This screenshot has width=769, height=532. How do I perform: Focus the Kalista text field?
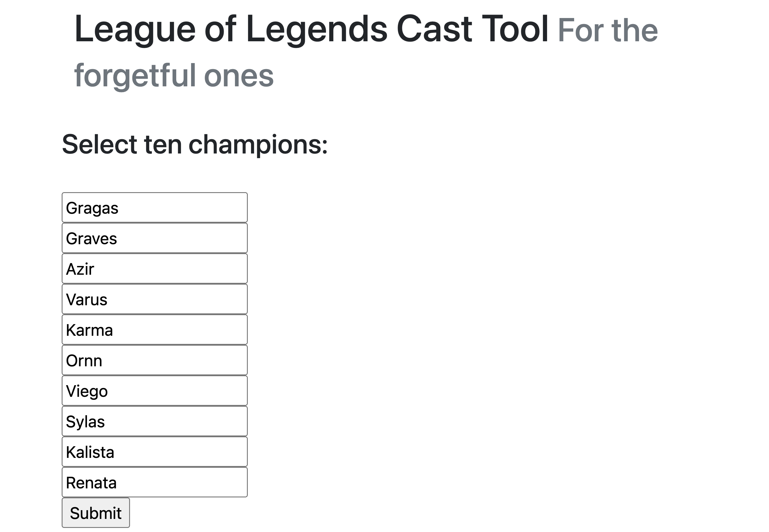[154, 452]
